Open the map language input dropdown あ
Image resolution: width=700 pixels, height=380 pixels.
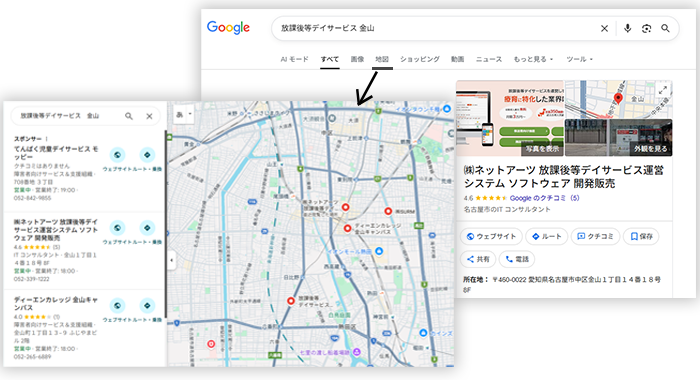[183, 114]
